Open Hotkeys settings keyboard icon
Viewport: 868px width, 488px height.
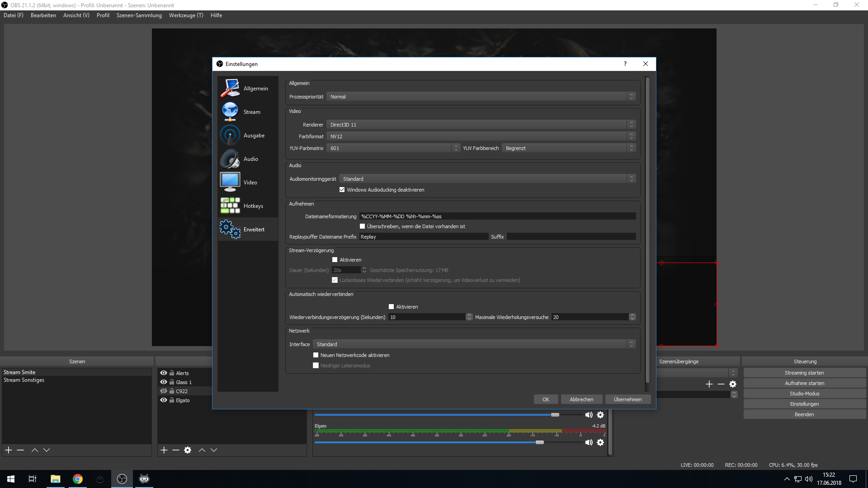[x=230, y=206]
